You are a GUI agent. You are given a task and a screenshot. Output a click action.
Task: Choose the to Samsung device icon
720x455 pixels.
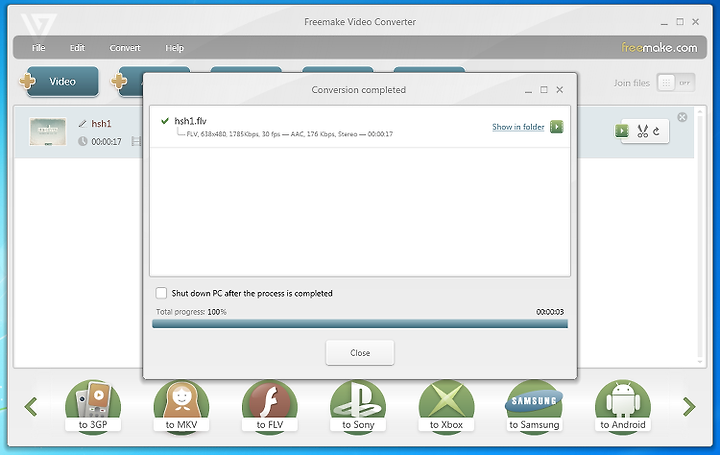534,406
